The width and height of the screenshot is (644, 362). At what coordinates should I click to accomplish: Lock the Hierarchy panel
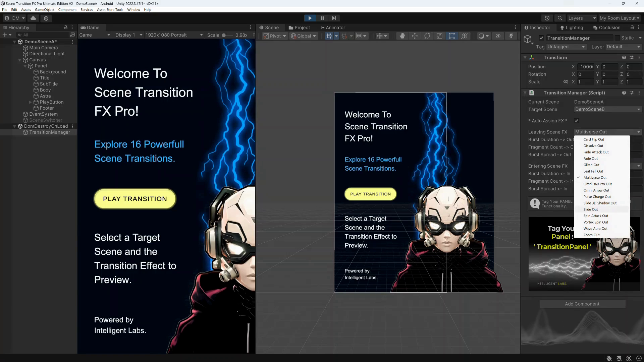[x=66, y=27]
